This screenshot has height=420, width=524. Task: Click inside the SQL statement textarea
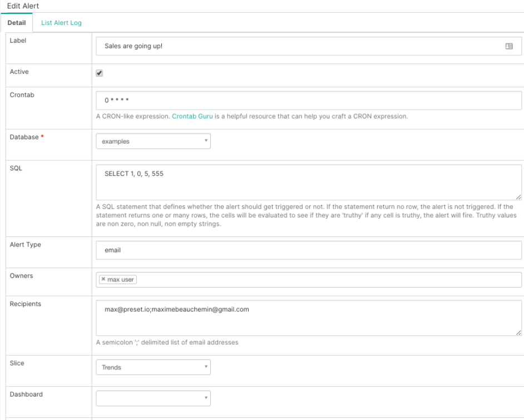coord(309,182)
